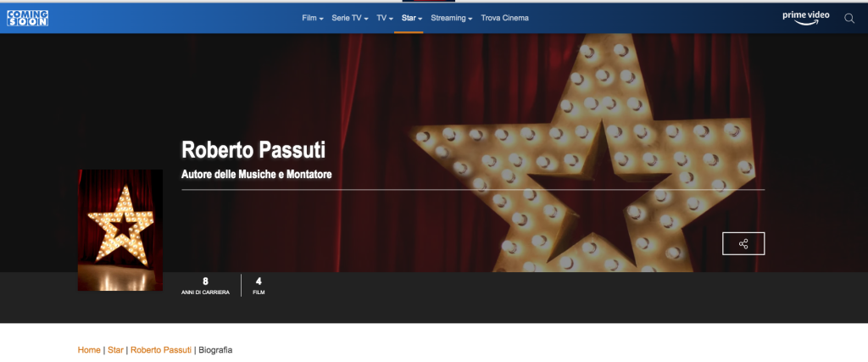The image size is (868, 362).
Task: Expand the Streaming dropdown menu
Action: click(452, 18)
